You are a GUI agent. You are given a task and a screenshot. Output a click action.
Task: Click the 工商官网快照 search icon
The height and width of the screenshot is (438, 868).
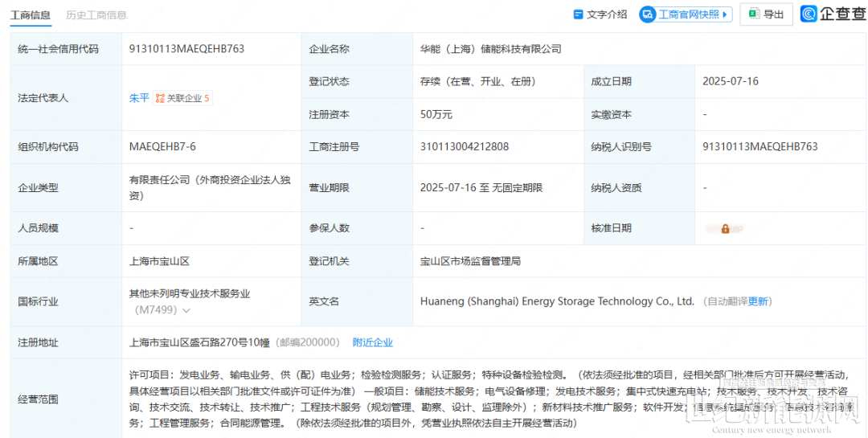click(x=648, y=14)
